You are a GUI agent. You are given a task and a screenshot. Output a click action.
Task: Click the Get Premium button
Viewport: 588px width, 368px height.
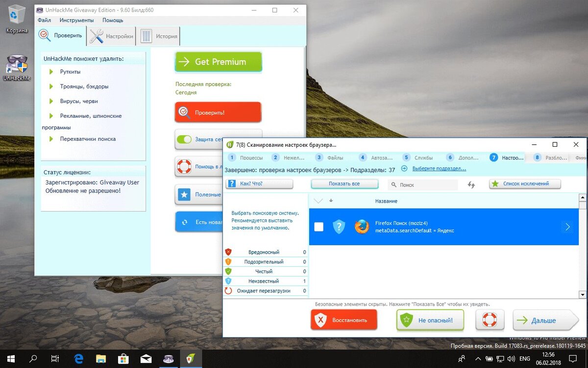(x=219, y=62)
